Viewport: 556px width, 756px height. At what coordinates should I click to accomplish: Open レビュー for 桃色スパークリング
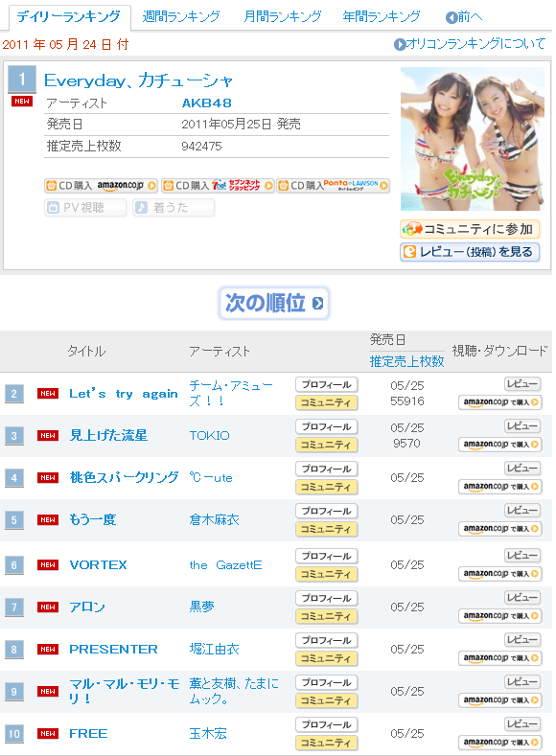tap(522, 469)
